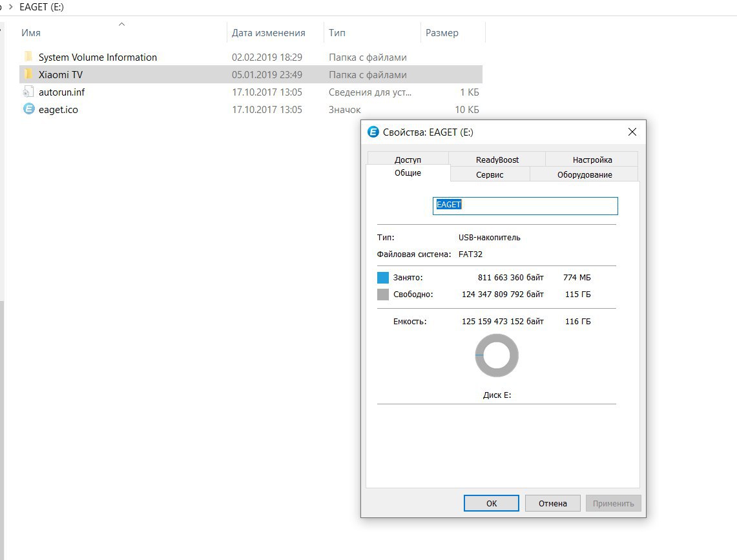Click the 125 159 473 152 байт capacity
The image size is (737, 560).
503,322
